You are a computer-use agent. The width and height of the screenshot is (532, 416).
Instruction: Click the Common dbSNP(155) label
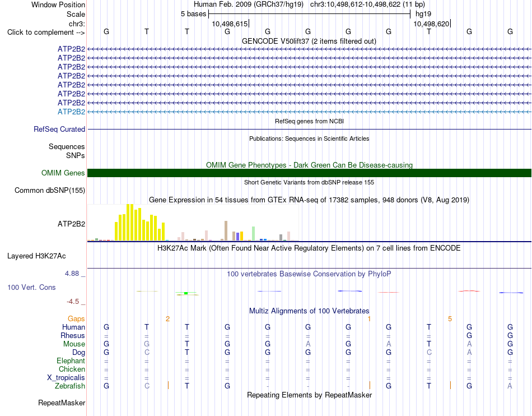pyautogui.click(x=50, y=190)
